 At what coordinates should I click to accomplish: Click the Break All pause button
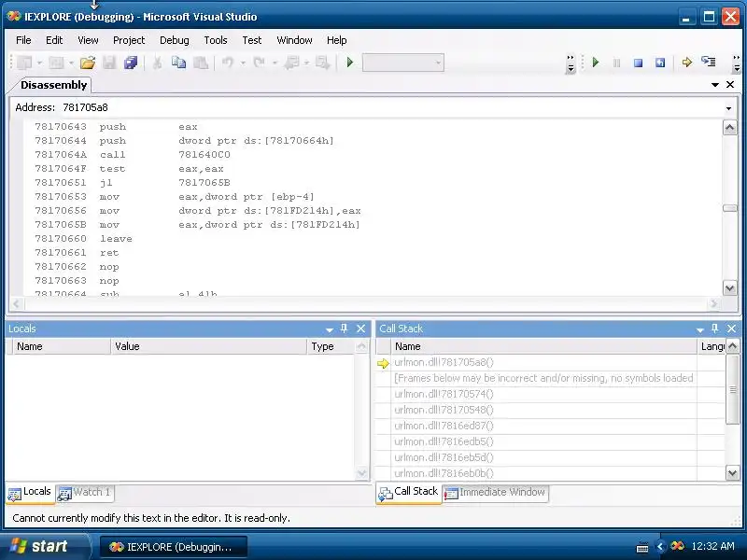point(617,63)
